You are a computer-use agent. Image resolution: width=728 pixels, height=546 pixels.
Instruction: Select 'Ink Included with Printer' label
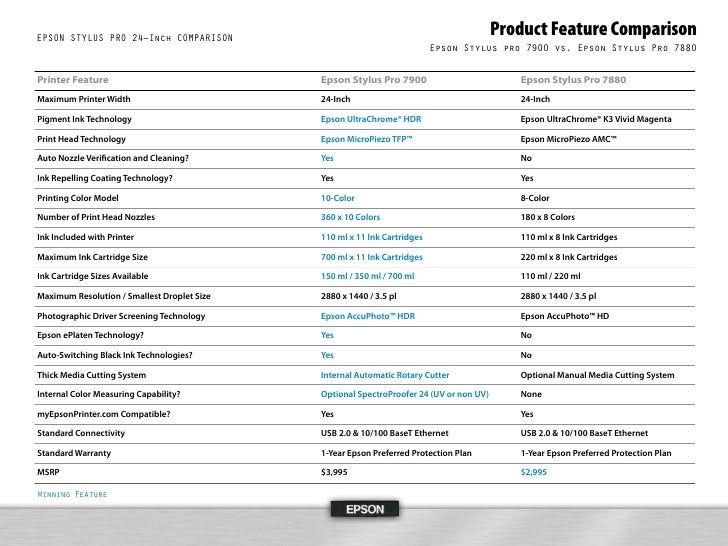[85, 237]
